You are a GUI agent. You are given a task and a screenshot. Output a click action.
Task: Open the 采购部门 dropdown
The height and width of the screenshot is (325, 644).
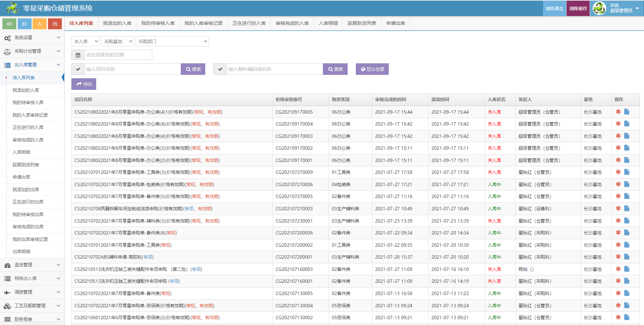coord(172,41)
